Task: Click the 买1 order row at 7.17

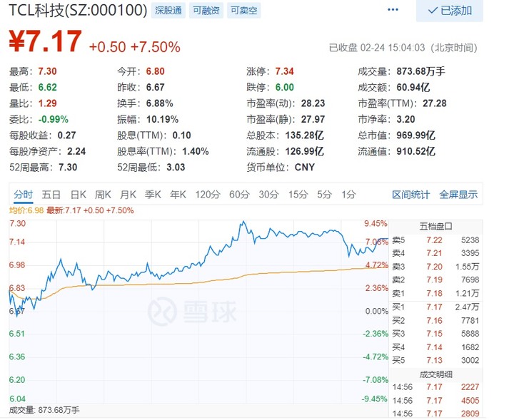Action: (435, 307)
